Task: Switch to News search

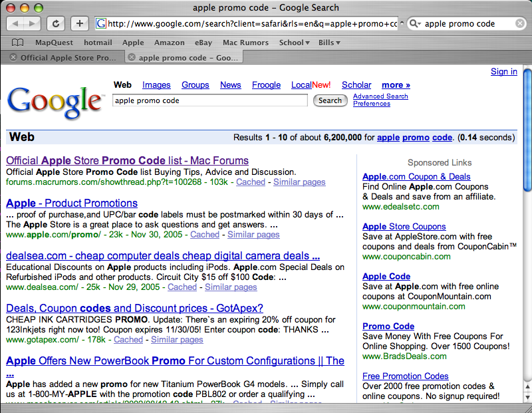Action: point(230,85)
